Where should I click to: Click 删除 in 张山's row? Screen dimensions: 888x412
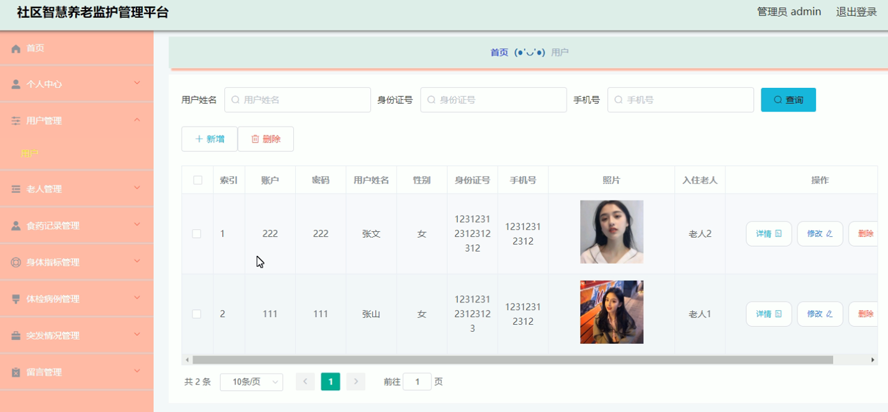coord(863,314)
